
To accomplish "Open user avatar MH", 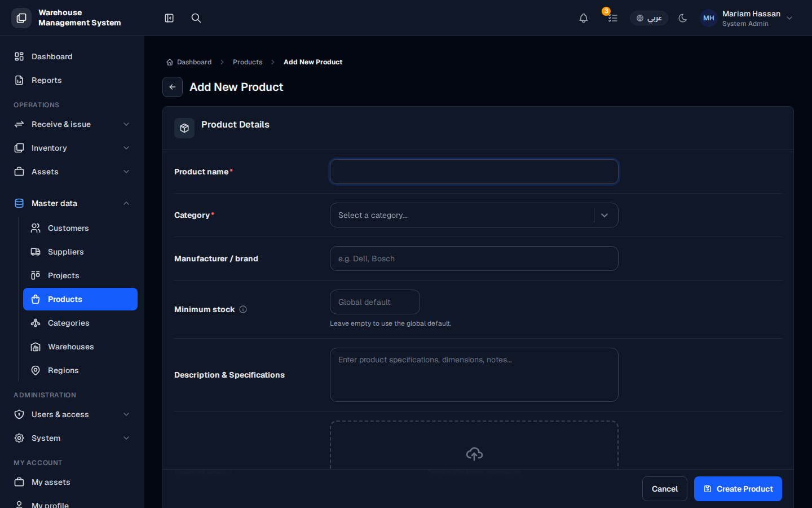I will click(x=709, y=18).
